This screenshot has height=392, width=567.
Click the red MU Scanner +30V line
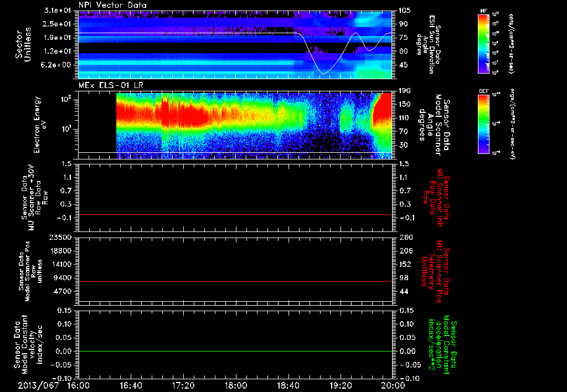235,215
